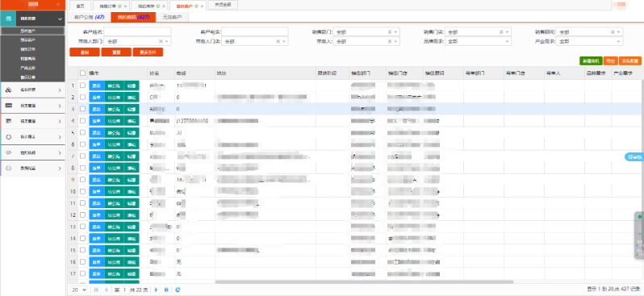
Task: Check the checkbox for row 12
Action: click(x=82, y=215)
